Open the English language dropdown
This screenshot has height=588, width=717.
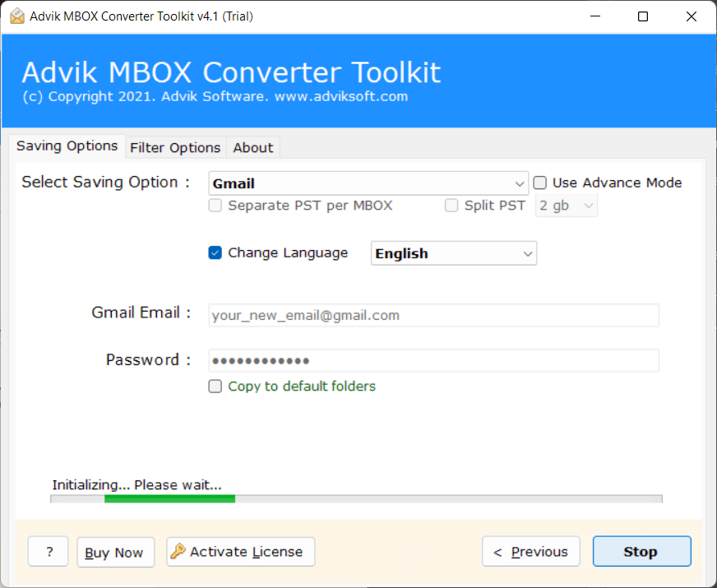pos(454,253)
